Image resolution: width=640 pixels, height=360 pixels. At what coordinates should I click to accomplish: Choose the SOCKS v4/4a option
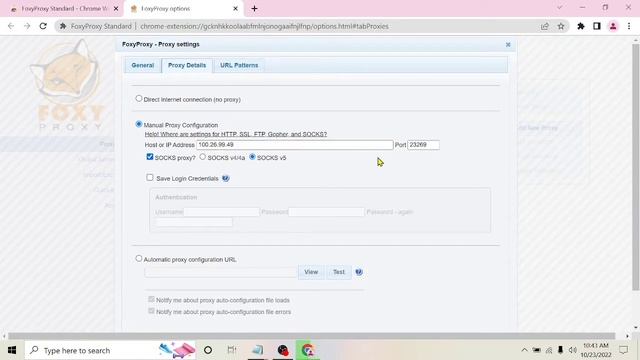point(203,157)
